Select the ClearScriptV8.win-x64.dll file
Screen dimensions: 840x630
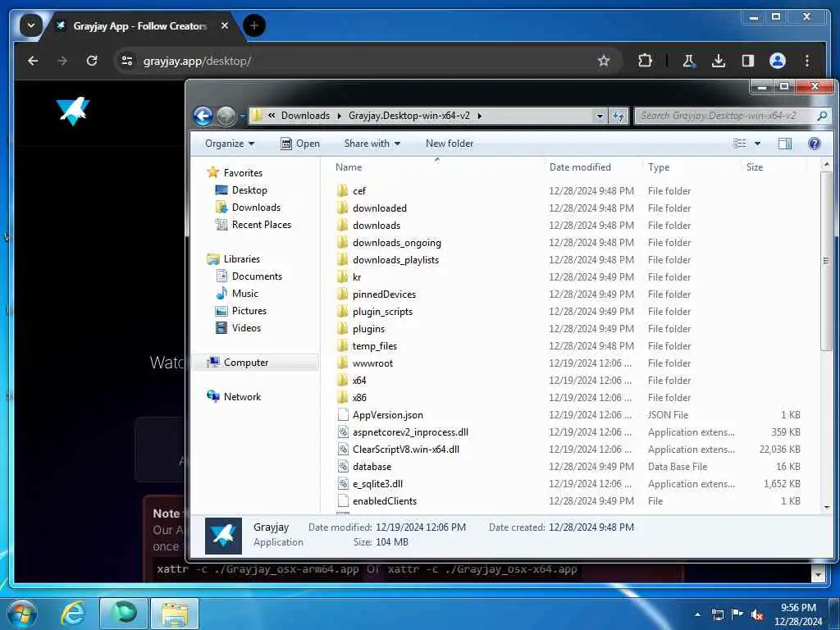(405, 449)
